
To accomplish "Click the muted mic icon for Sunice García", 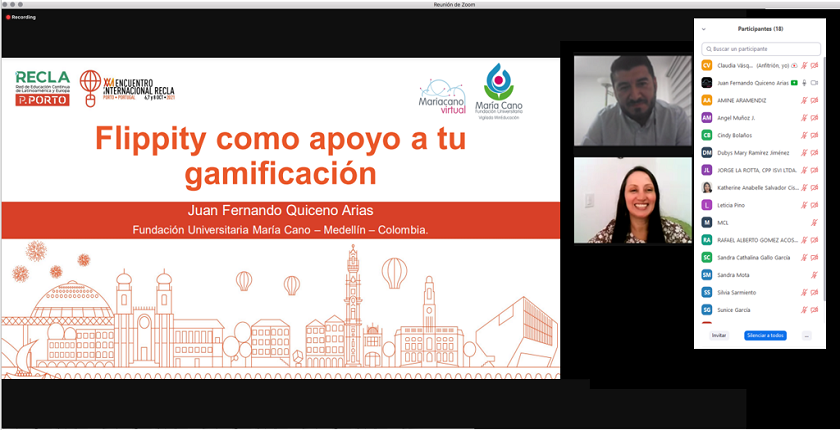I will (804, 310).
